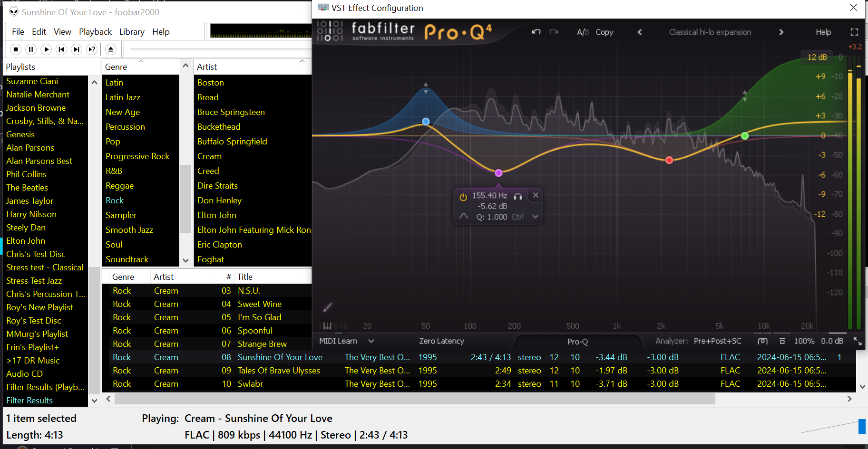Viewport: 868px width, 449px height.
Task: Select the Alan Parsons Best playlist
Action: tap(39, 161)
